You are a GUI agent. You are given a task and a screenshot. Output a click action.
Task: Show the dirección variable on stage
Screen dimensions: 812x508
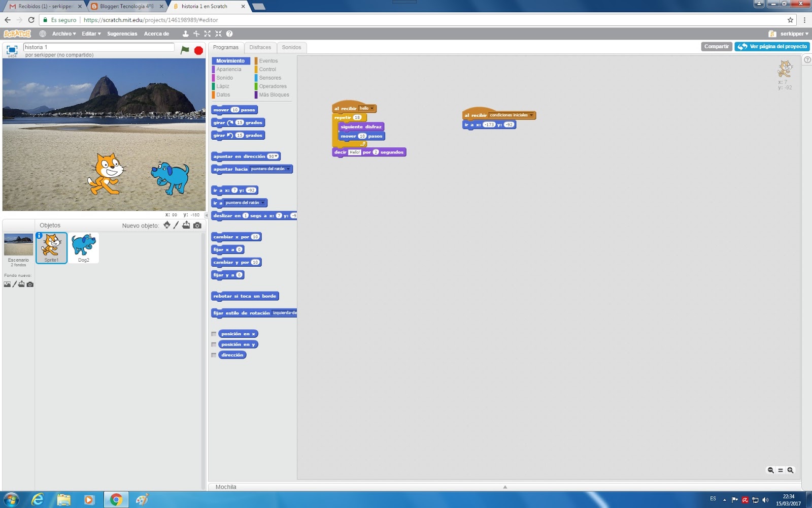click(x=214, y=355)
